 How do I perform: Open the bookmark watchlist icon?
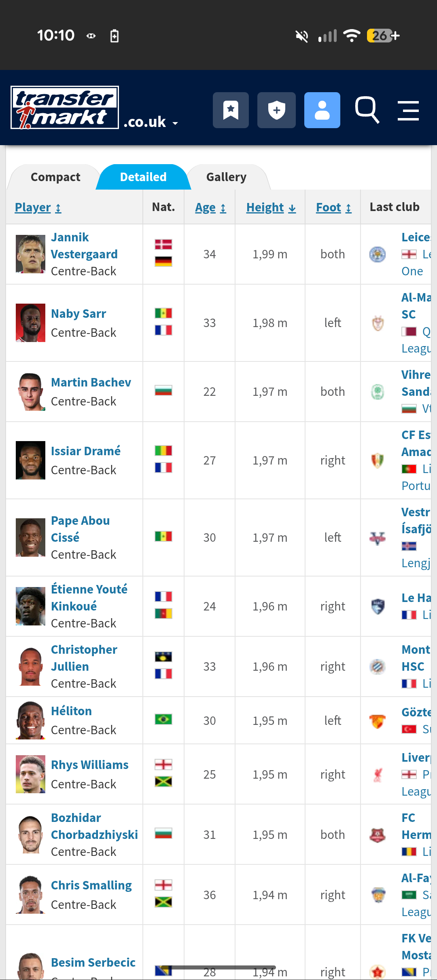[x=231, y=110]
